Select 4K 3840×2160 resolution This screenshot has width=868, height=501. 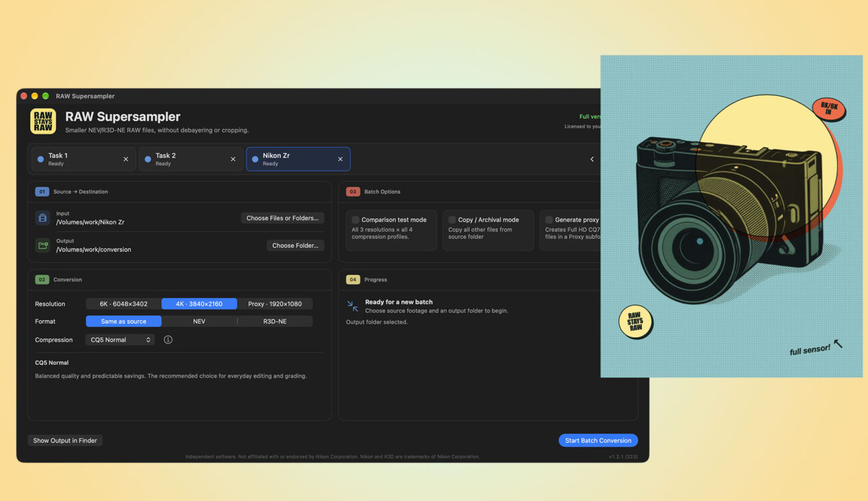click(199, 304)
